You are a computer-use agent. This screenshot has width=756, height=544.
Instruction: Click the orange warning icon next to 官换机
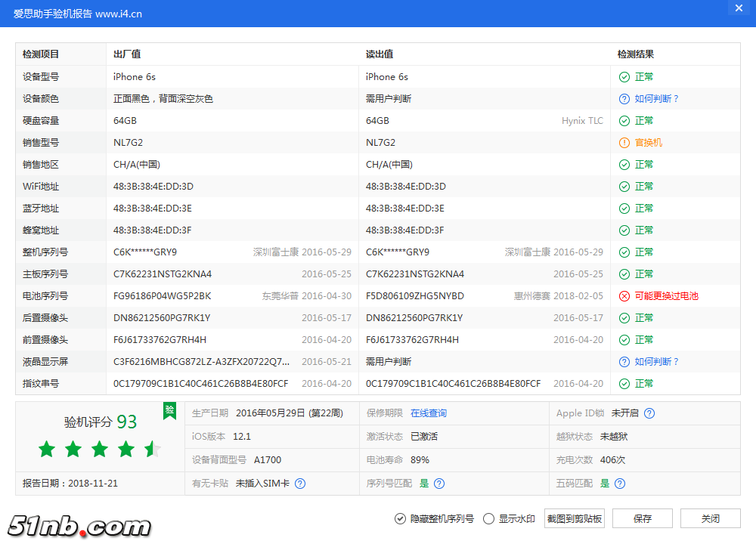tap(624, 142)
